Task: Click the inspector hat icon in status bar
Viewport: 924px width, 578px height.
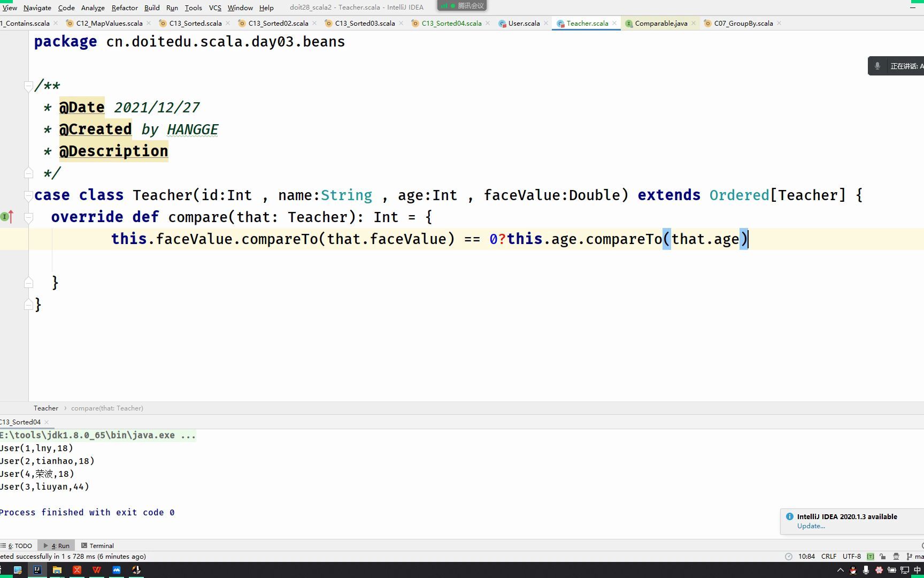Action: coord(896,557)
